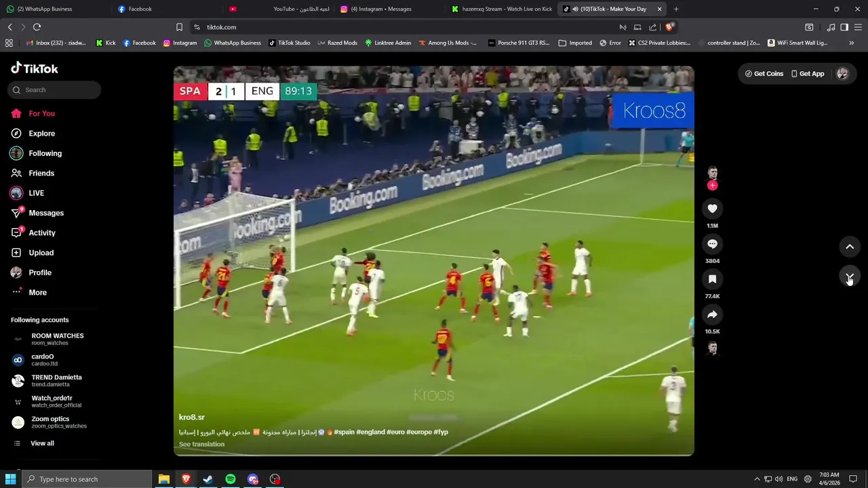Reload the page
The width and height of the screenshot is (868, 488).
pyautogui.click(x=37, y=27)
